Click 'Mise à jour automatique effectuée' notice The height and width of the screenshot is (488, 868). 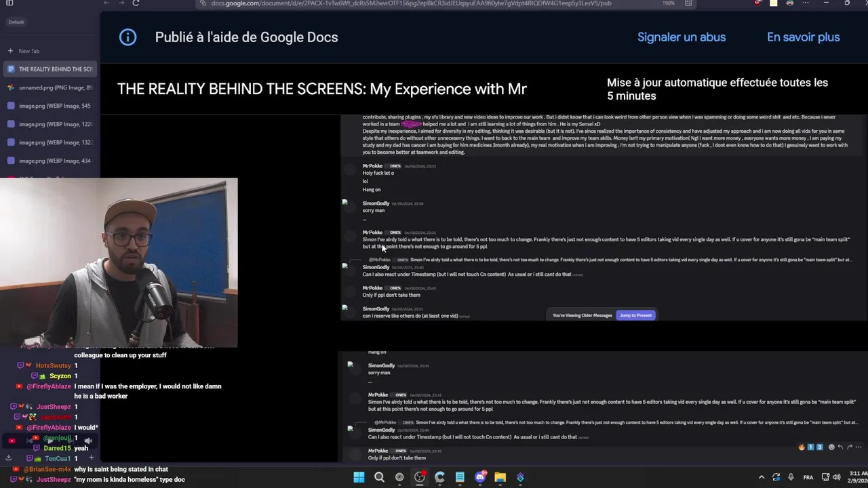(717, 89)
